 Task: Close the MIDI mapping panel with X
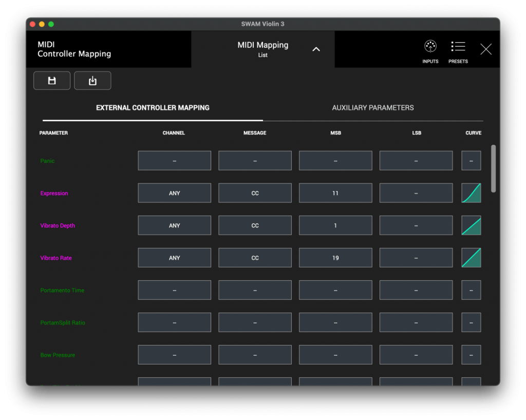point(486,49)
